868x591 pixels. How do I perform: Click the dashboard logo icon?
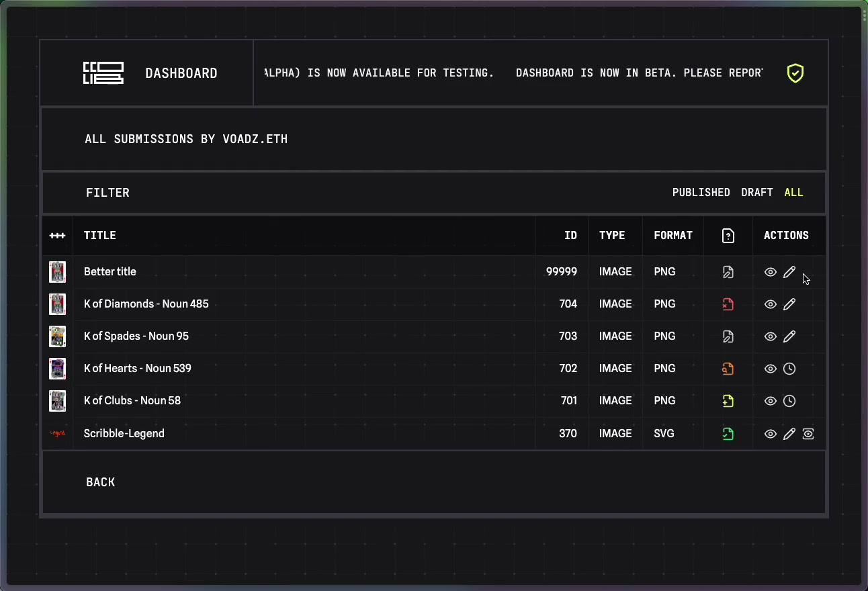coord(103,73)
